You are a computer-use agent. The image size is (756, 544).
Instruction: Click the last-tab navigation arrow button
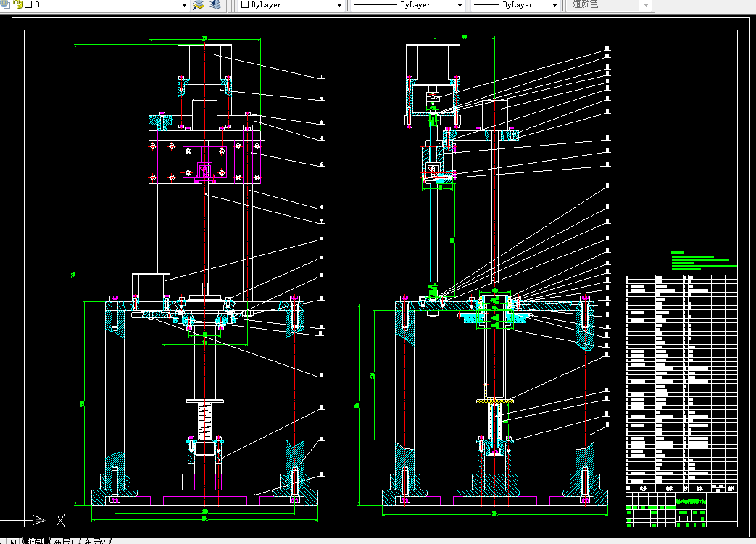pos(13,541)
